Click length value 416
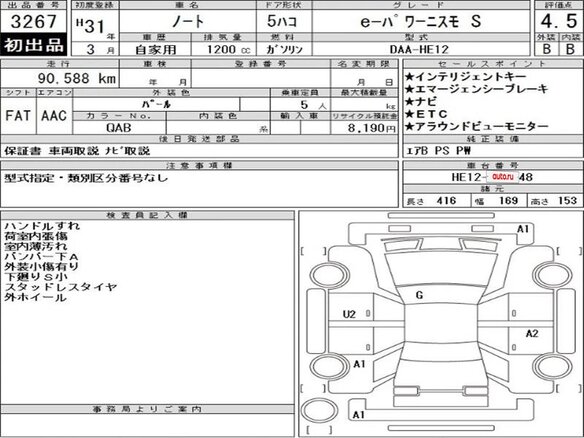Image resolution: width=584 pixels, height=438 pixels. [446, 201]
